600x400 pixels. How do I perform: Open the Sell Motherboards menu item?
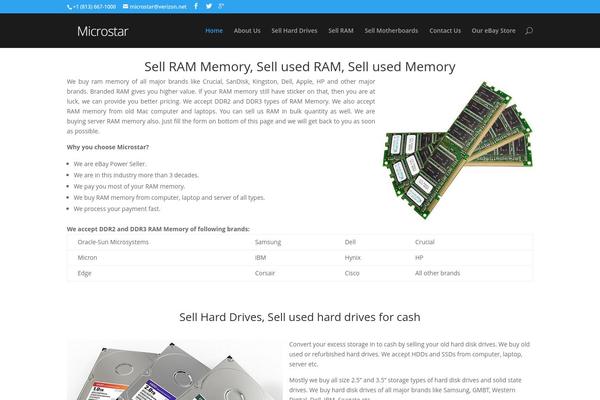click(x=391, y=31)
